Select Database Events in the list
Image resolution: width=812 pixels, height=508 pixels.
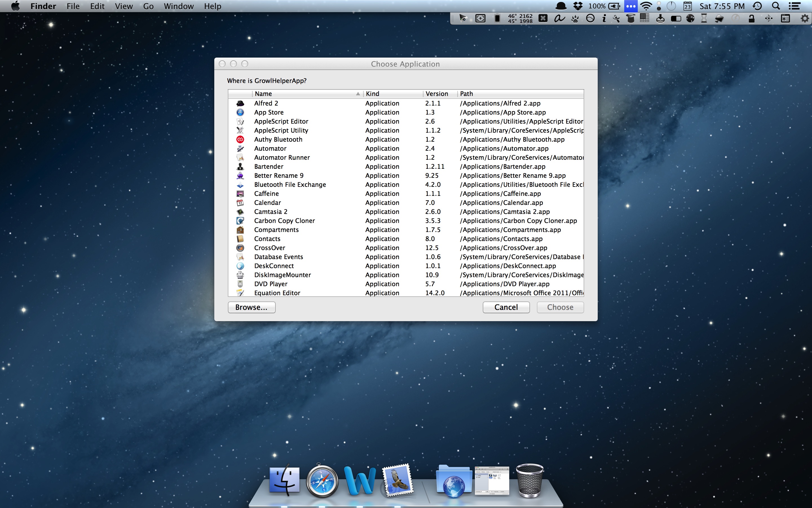(406, 257)
